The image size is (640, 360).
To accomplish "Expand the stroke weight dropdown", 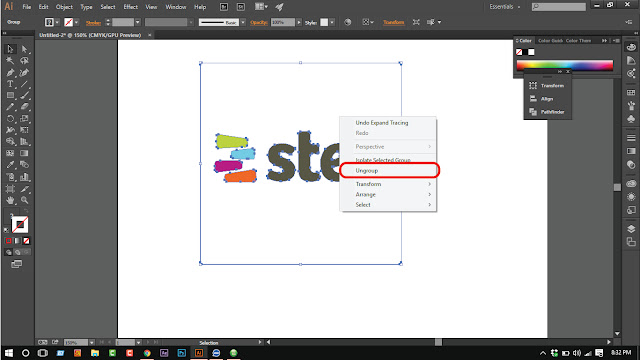I will (x=138, y=22).
